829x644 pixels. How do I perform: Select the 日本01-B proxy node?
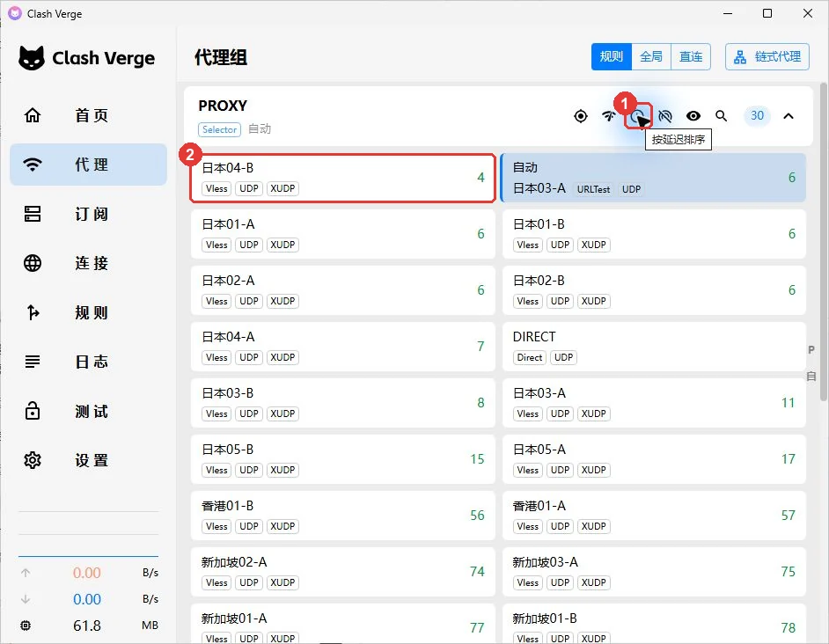coord(654,234)
